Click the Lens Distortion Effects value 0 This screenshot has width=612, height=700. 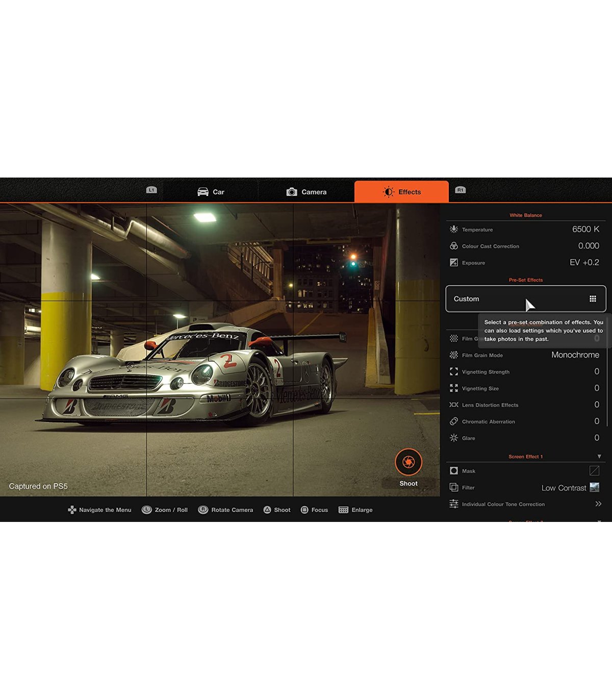597,405
